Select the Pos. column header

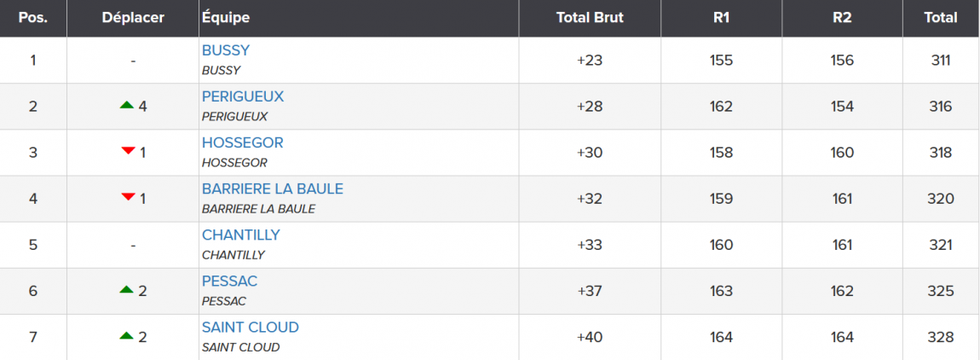click(x=33, y=18)
